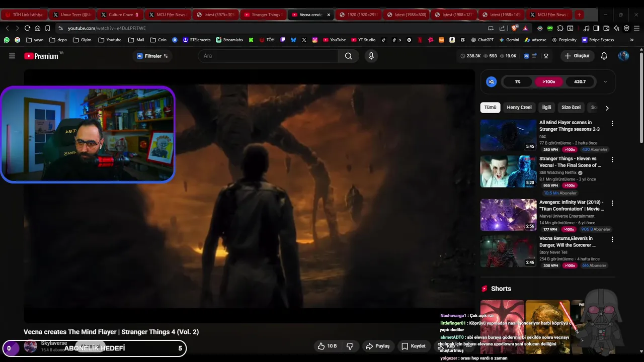Expand the vidIQ score panel chevron
644x362 pixels.
coord(605,81)
